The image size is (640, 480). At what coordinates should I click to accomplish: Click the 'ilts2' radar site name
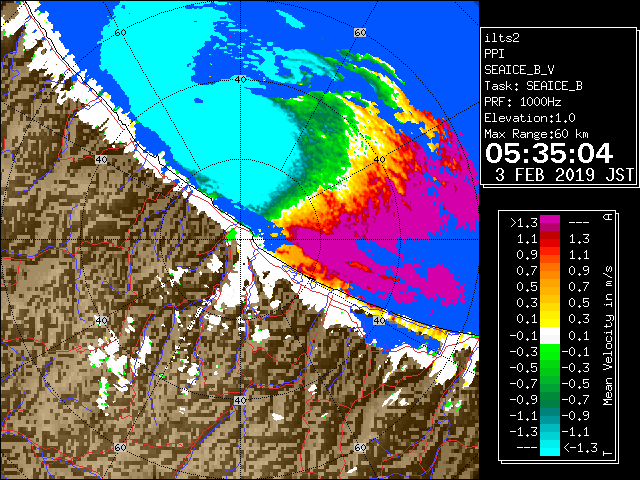coord(502,38)
